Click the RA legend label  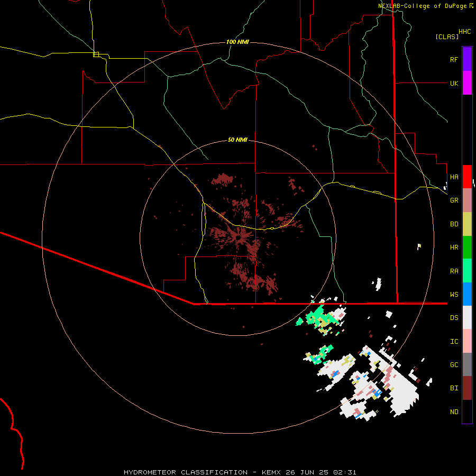(454, 271)
